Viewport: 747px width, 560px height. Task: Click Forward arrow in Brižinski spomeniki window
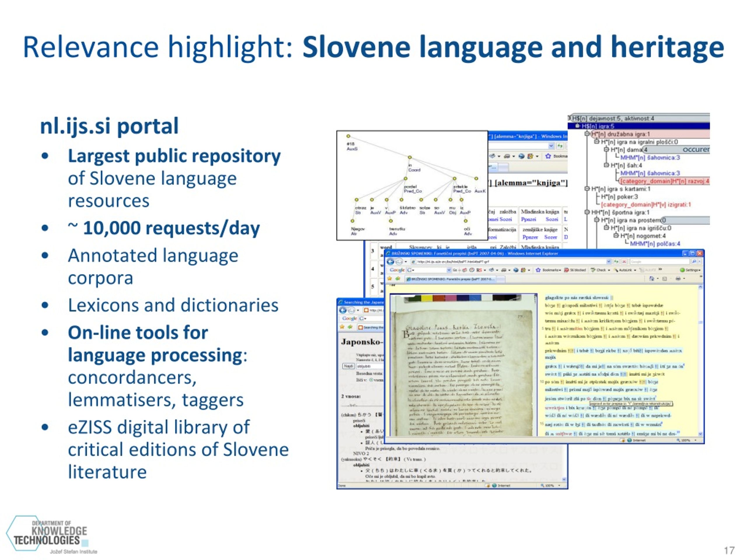(x=399, y=262)
